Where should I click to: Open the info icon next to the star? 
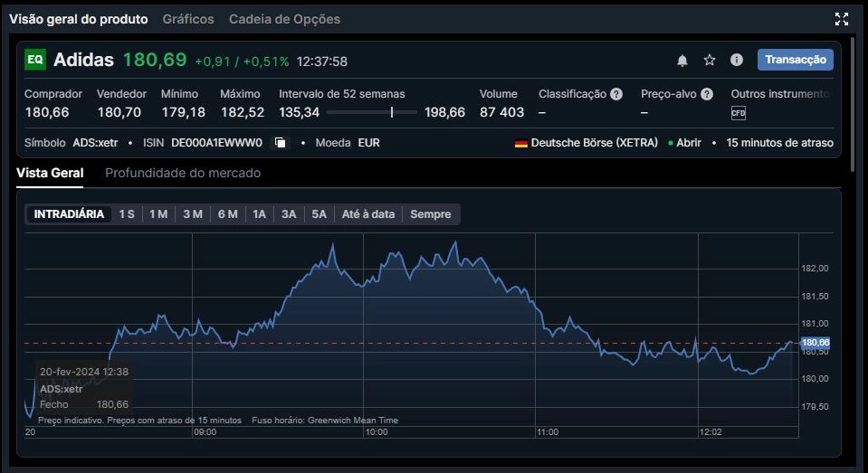point(736,60)
